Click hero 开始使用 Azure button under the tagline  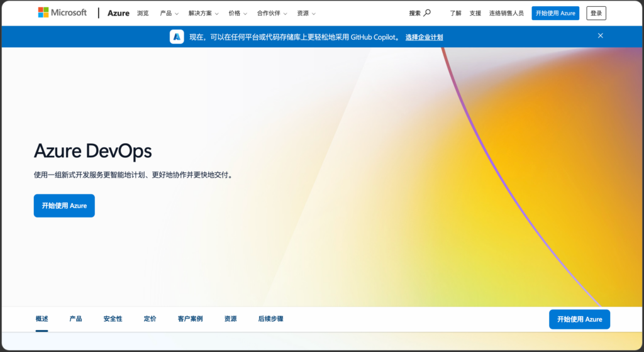tap(64, 206)
